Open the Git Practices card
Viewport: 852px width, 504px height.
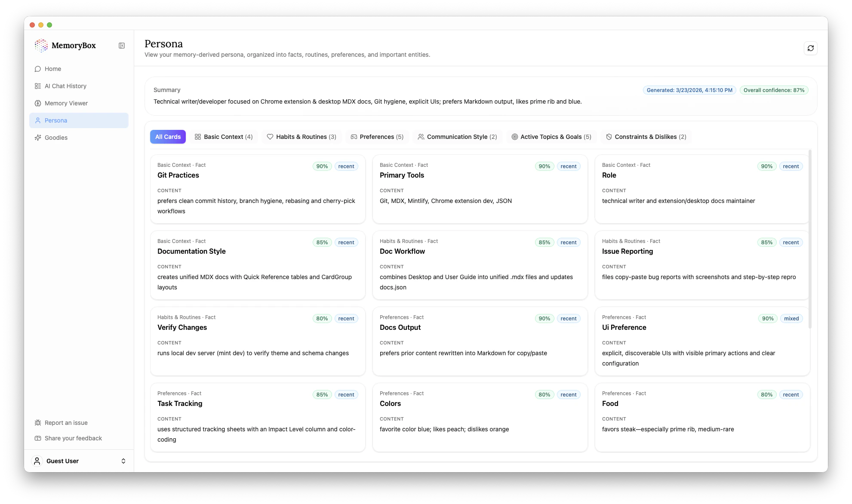click(258, 189)
